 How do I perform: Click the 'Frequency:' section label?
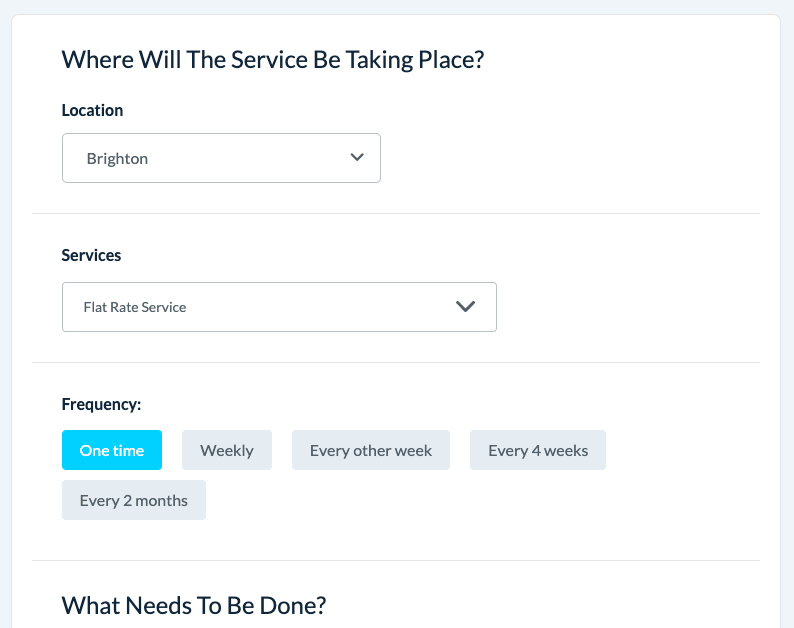click(x=102, y=404)
